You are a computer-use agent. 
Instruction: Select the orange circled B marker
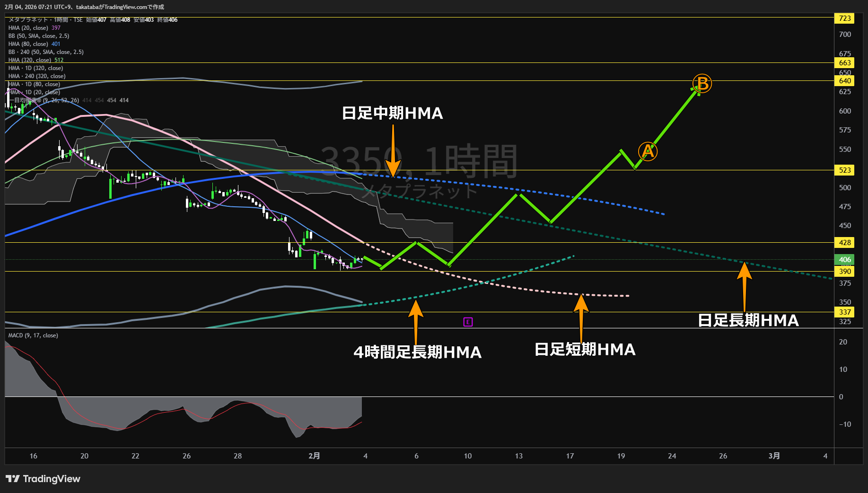click(x=702, y=84)
